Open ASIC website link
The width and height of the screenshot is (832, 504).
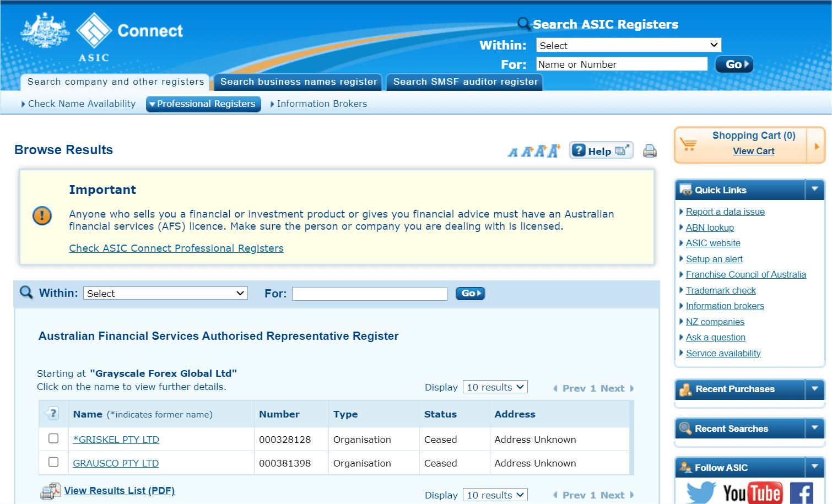[x=713, y=243]
